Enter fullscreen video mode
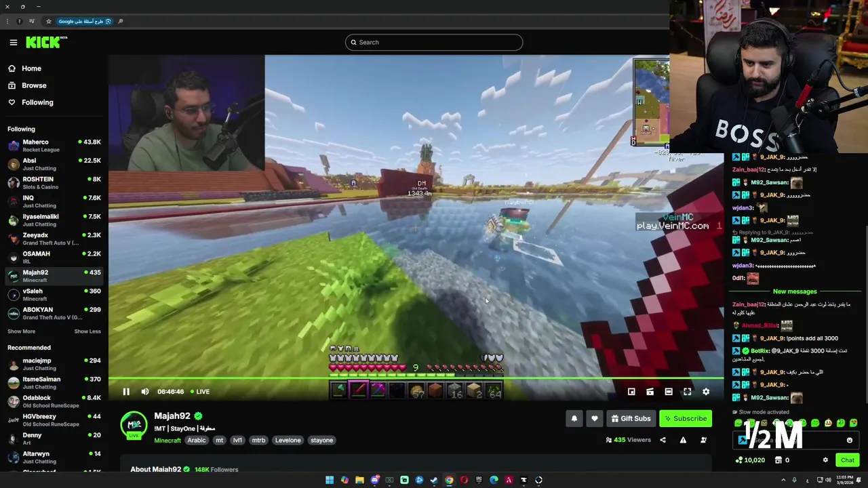 point(687,392)
